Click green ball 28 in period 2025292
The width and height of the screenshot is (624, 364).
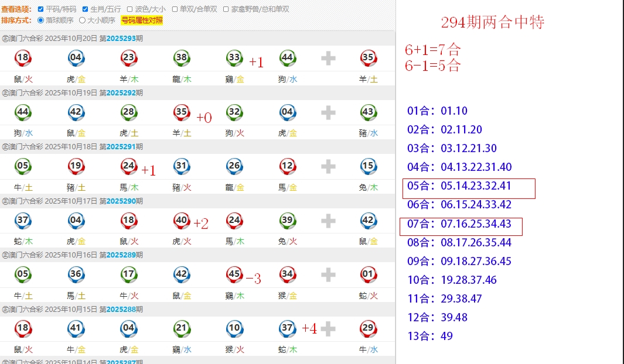[x=129, y=112]
